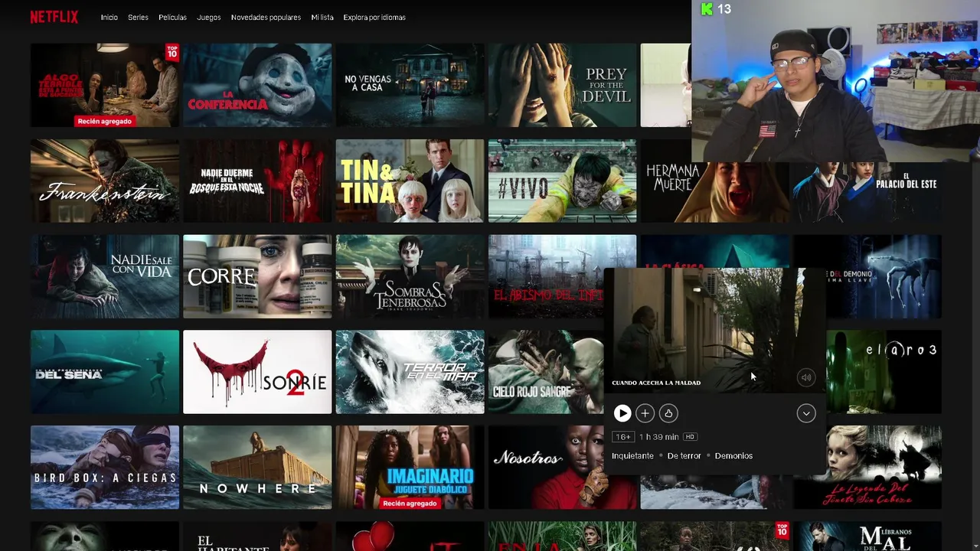Open Sombras Tenebrosas thumbnail
This screenshot has height=551, width=980.
coord(410,276)
